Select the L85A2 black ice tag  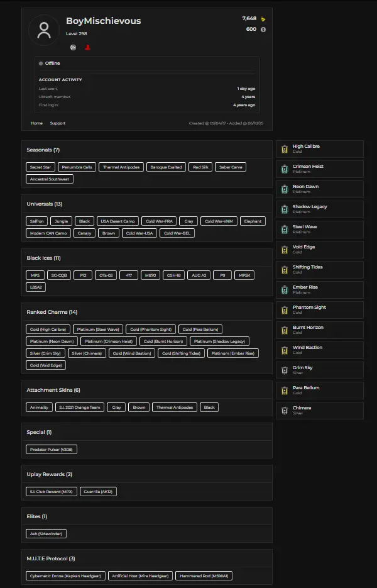[x=36, y=287]
